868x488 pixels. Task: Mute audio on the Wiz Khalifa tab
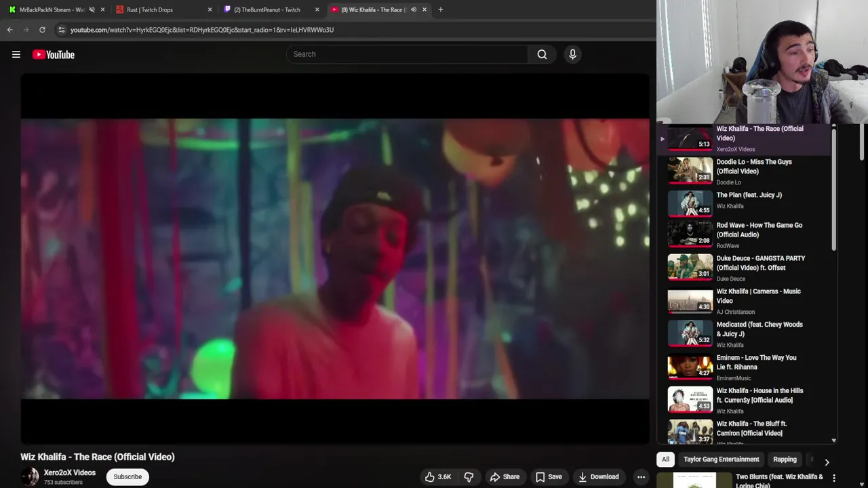tap(414, 9)
